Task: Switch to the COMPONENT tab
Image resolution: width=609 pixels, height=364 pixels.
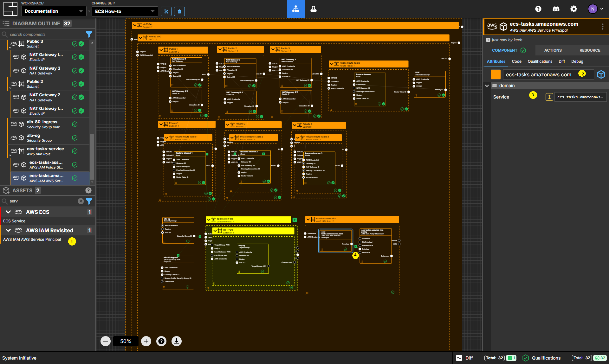Action: (x=509, y=50)
